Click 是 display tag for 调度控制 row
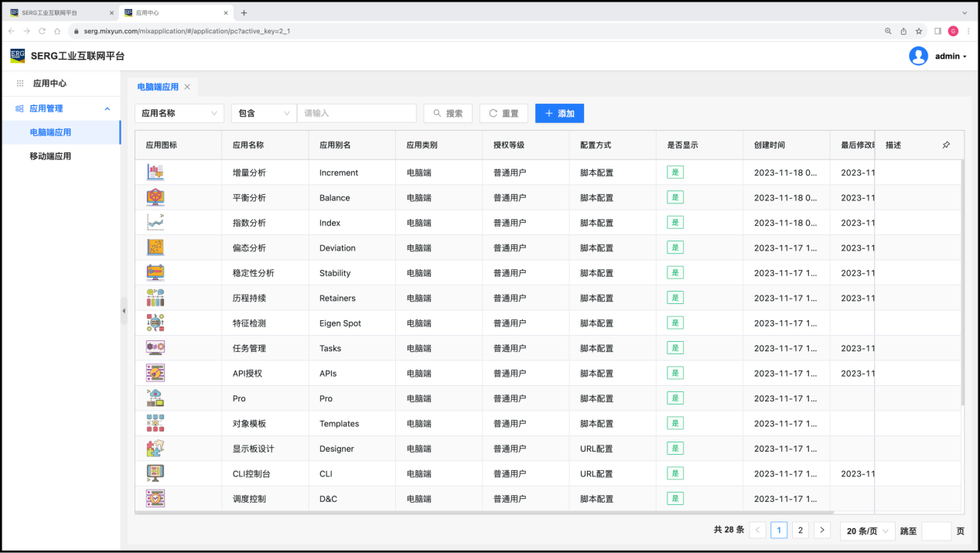 click(674, 499)
